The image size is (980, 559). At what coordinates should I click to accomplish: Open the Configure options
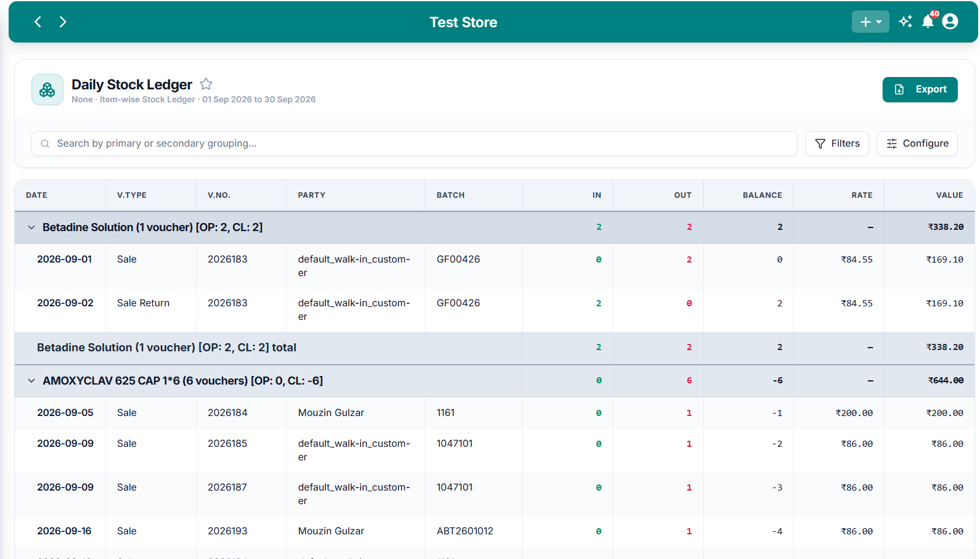(917, 144)
